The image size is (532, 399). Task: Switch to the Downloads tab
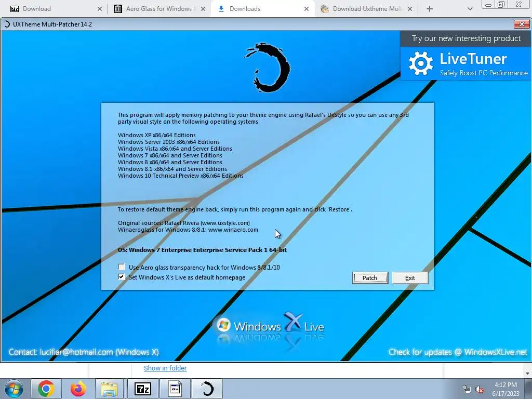262,9
